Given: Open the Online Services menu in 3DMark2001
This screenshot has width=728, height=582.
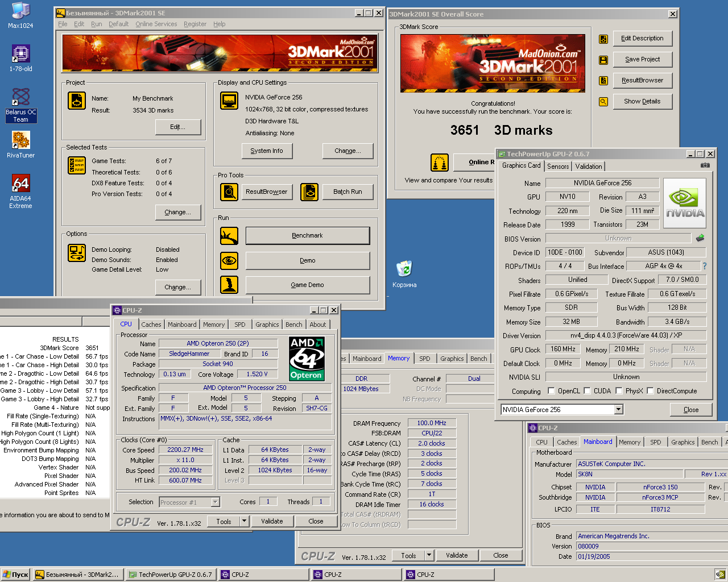Looking at the screenshot, I should pos(156,24).
